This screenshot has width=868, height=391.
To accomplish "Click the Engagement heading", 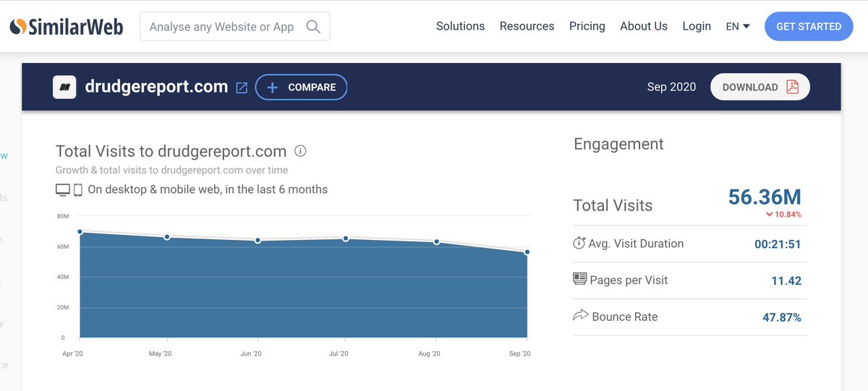I will point(618,145).
